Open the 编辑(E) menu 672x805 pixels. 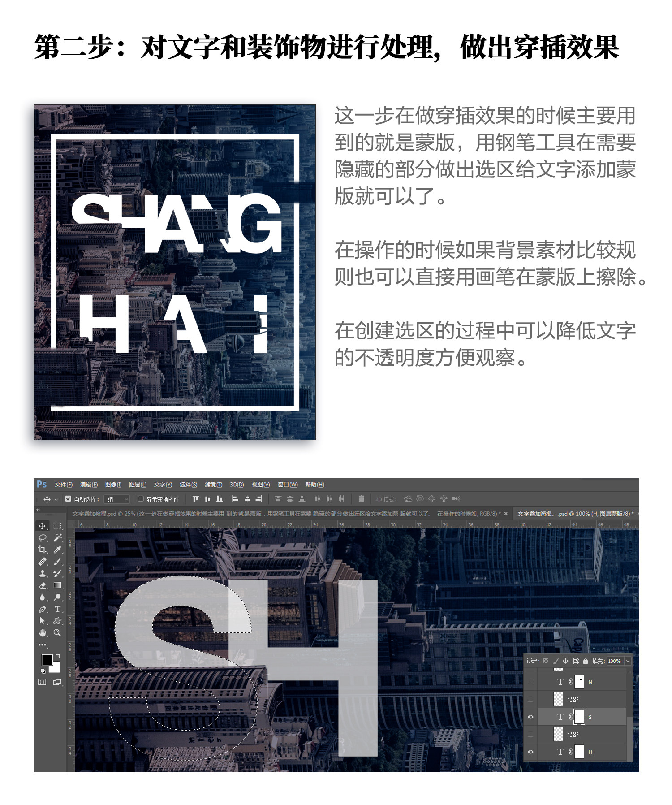point(89,485)
